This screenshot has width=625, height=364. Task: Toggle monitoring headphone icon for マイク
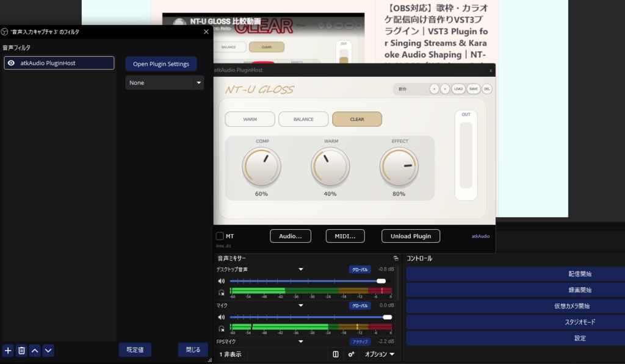[x=222, y=329]
